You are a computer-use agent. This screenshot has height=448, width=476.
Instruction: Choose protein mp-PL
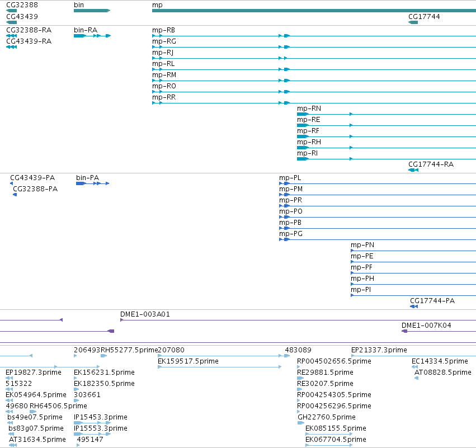point(290,177)
